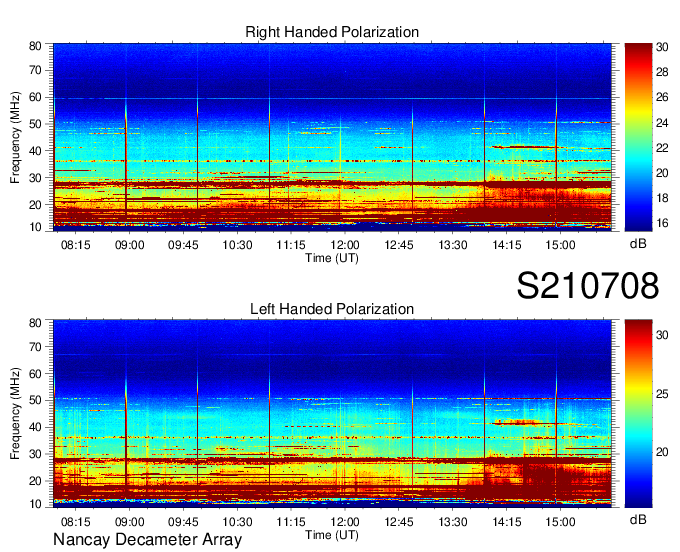The height and width of the screenshot is (552, 680).
Task: Click the Right Handed plot's dB color bar
Action: click(x=638, y=137)
